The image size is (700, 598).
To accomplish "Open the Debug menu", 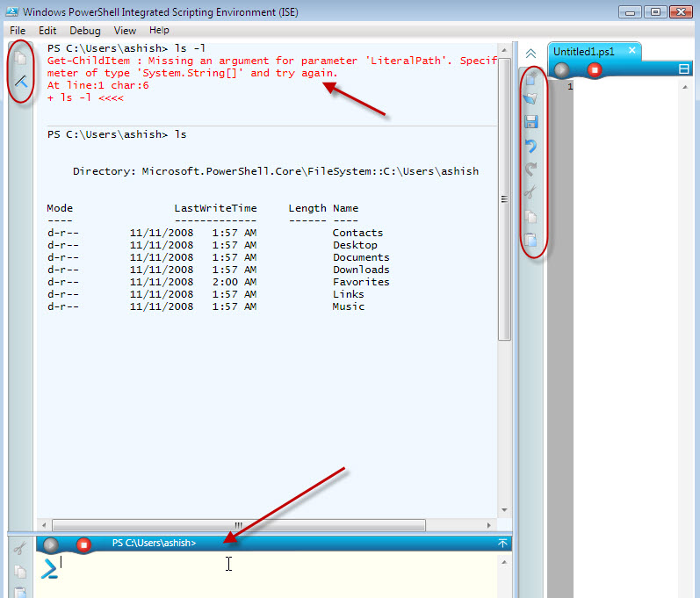I will pos(85,31).
